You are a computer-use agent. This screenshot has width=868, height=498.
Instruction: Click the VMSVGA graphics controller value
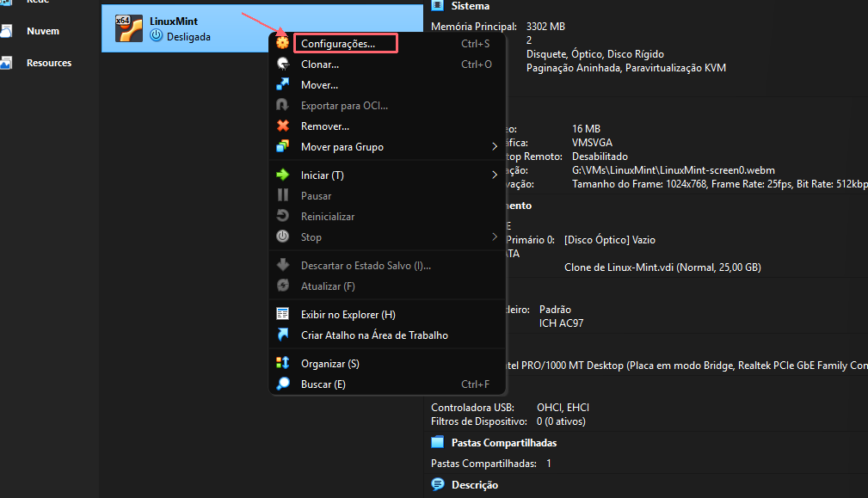click(593, 142)
